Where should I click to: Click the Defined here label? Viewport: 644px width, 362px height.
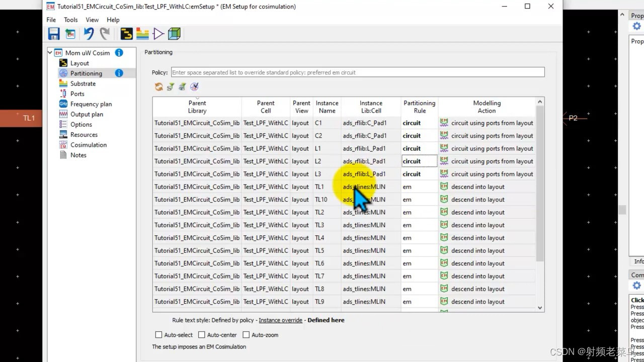click(326, 320)
